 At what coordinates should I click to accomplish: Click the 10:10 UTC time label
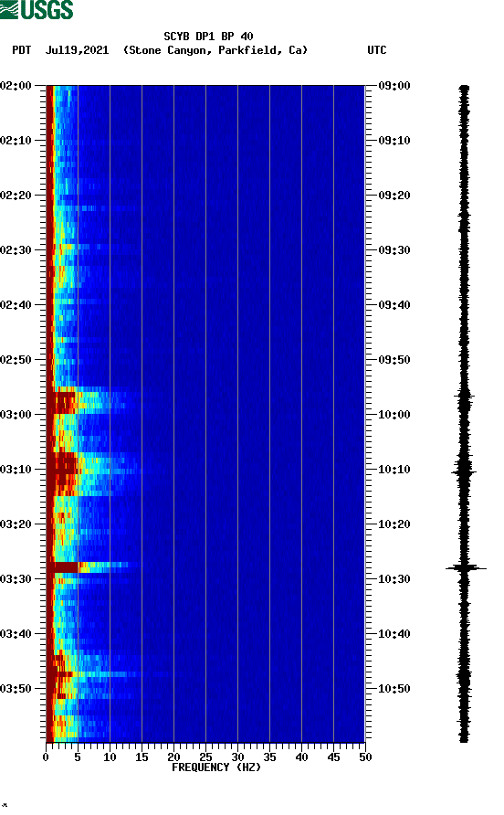point(394,470)
